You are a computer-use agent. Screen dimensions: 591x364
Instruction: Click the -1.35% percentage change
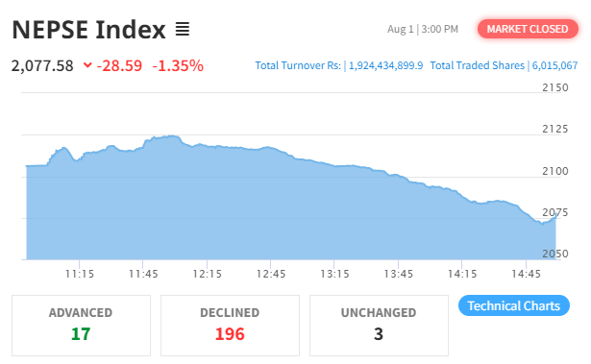178,66
